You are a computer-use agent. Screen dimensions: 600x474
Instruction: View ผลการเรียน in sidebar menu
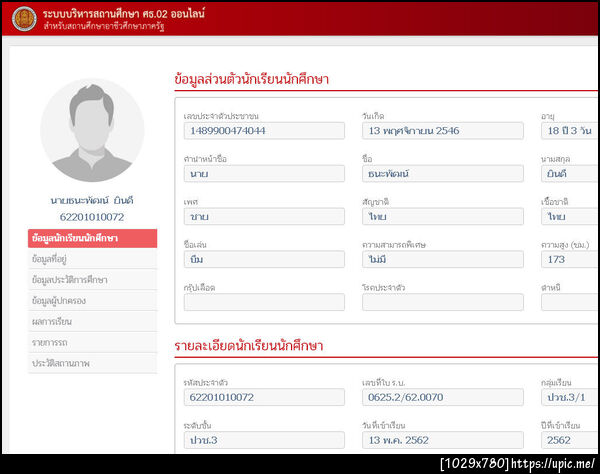pyautogui.click(x=92, y=321)
